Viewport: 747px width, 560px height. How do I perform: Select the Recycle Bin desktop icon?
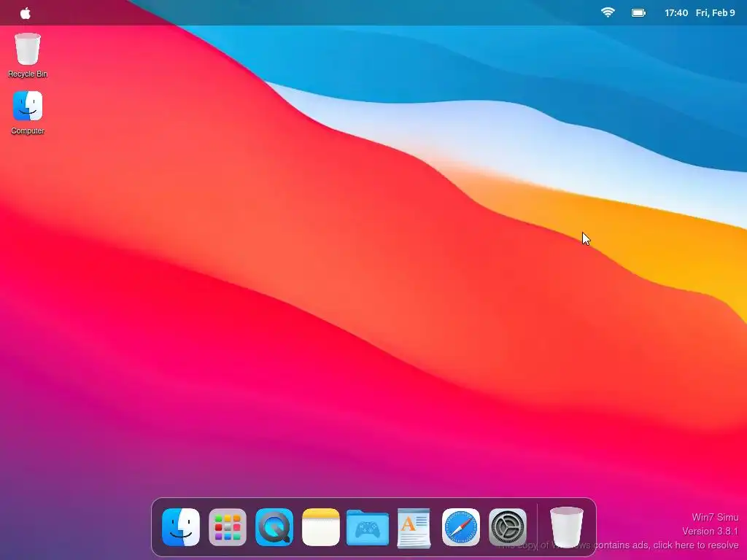pos(28,55)
